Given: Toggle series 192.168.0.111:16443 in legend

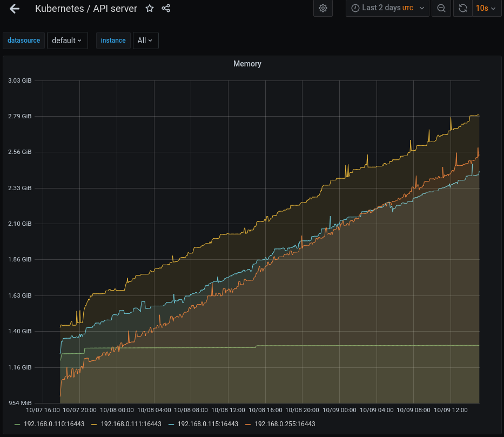Looking at the screenshot, I should tap(131, 424).
